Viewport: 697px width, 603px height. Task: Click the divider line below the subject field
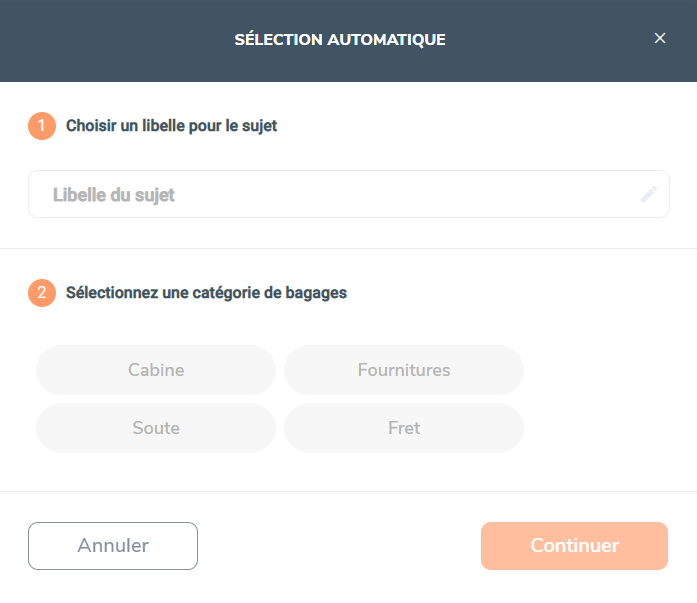coord(348,248)
